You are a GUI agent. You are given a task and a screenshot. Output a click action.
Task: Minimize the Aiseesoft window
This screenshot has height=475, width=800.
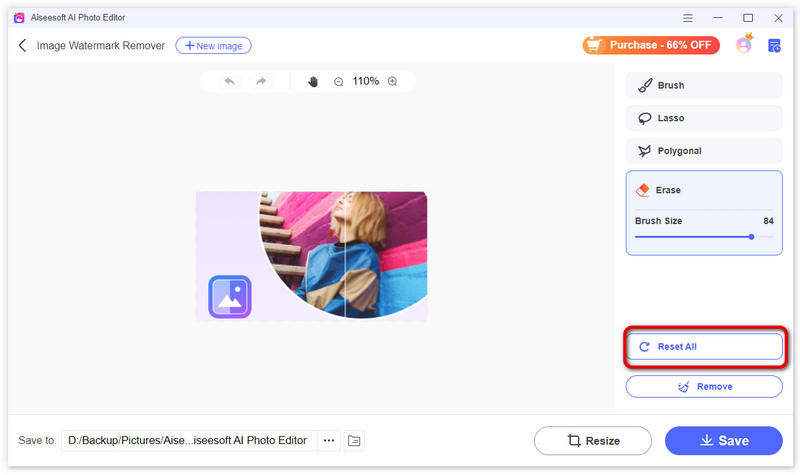(718, 18)
